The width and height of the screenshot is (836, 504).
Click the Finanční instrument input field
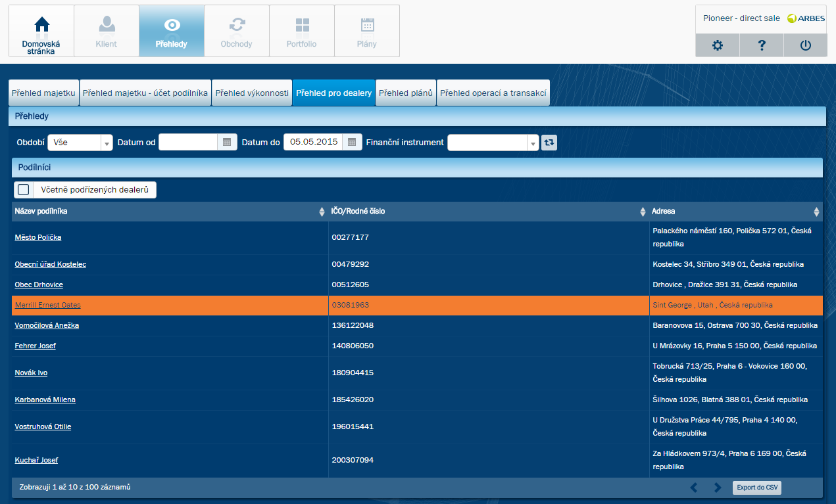tap(487, 142)
